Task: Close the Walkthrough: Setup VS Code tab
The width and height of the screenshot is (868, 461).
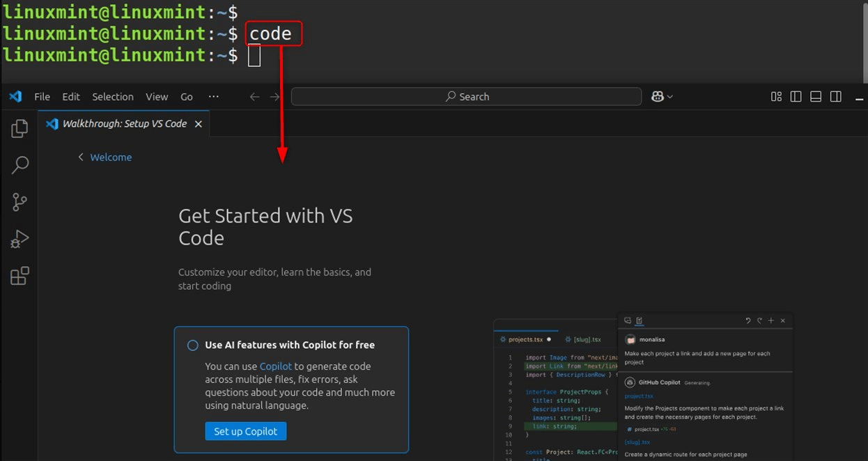Action: click(198, 124)
